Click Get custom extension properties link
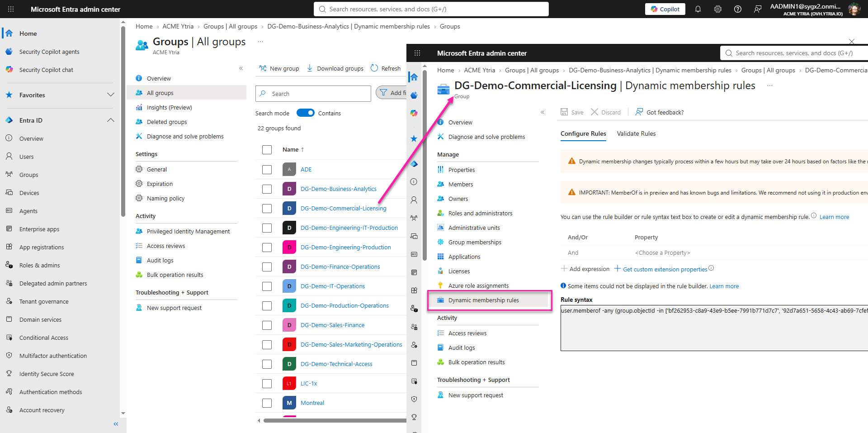 pyautogui.click(x=665, y=269)
